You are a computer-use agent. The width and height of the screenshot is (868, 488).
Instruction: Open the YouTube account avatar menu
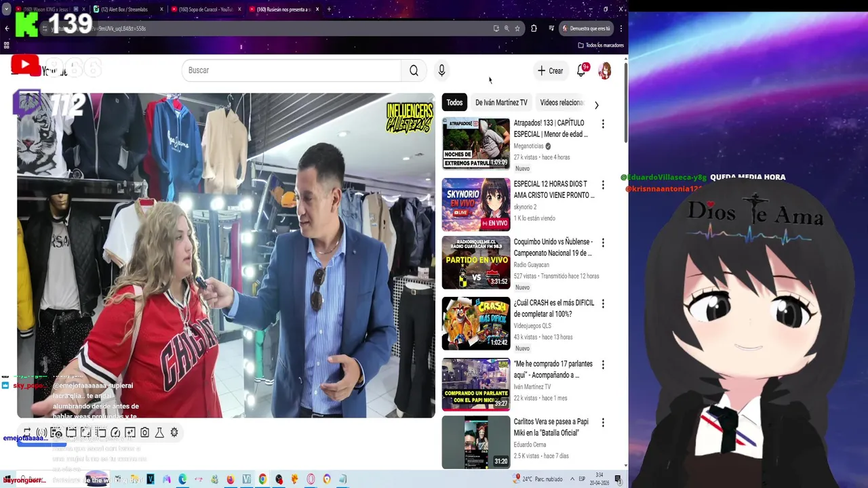coord(605,70)
